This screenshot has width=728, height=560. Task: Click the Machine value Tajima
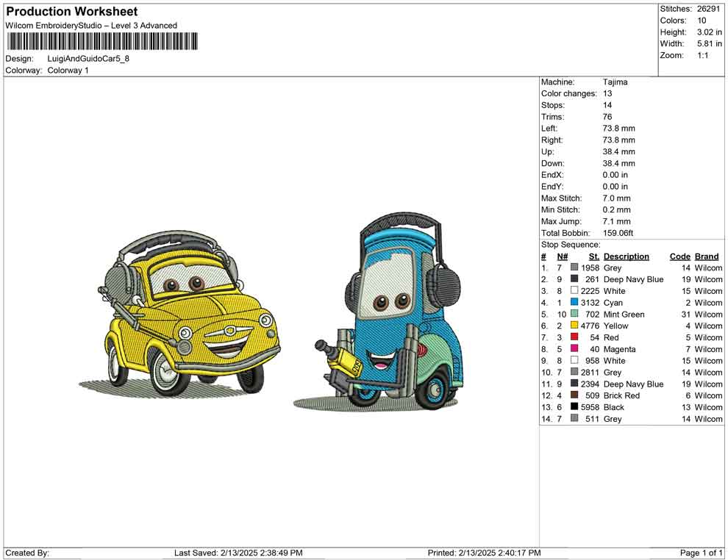pyautogui.click(x=615, y=82)
